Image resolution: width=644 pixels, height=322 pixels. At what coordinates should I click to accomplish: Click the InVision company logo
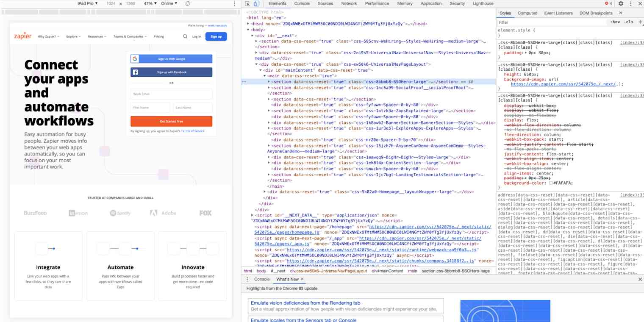click(78, 213)
